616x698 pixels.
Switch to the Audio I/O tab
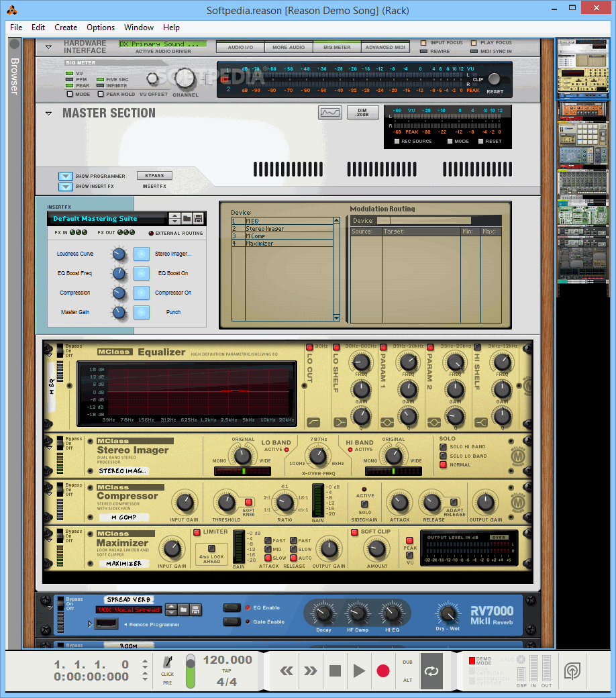point(240,47)
